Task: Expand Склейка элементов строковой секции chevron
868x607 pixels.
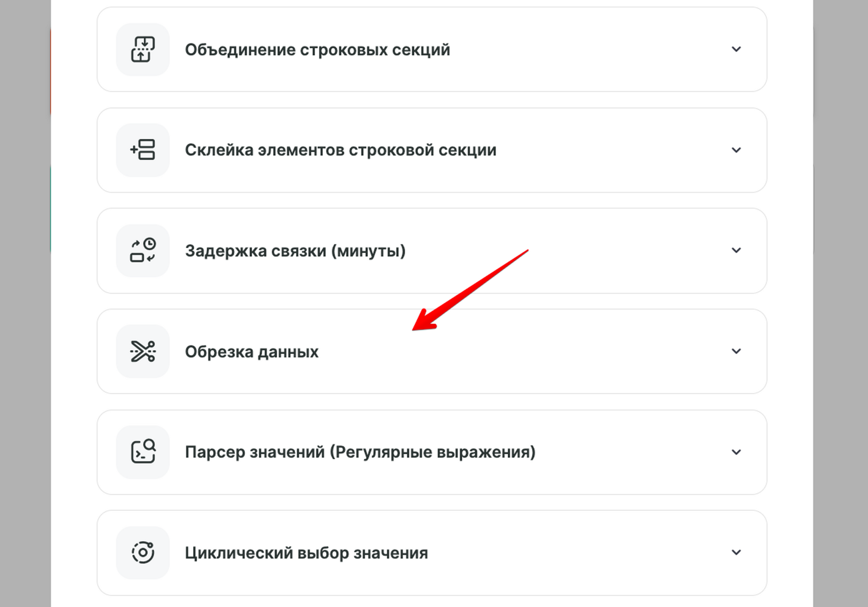Action: point(736,150)
